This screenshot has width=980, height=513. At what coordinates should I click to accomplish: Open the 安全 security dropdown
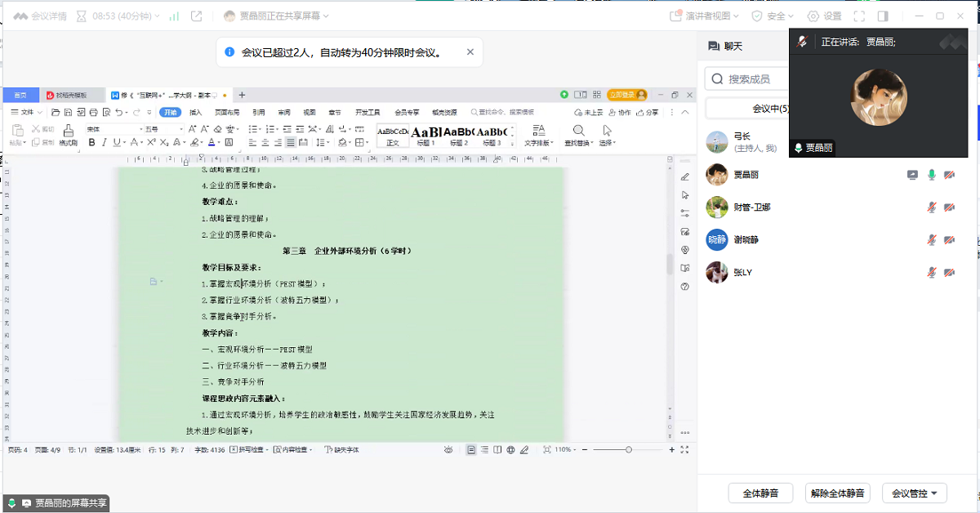(x=773, y=16)
